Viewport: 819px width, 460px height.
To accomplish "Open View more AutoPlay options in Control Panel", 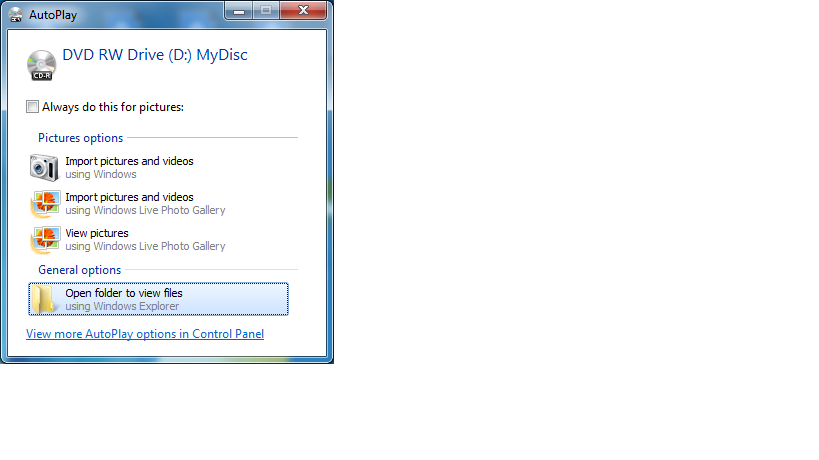I will 145,334.
